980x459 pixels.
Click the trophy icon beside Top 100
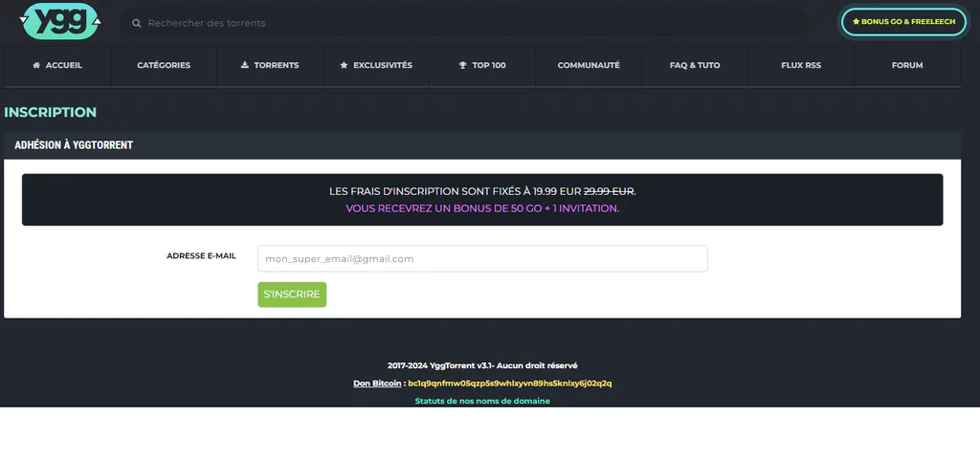tap(462, 65)
